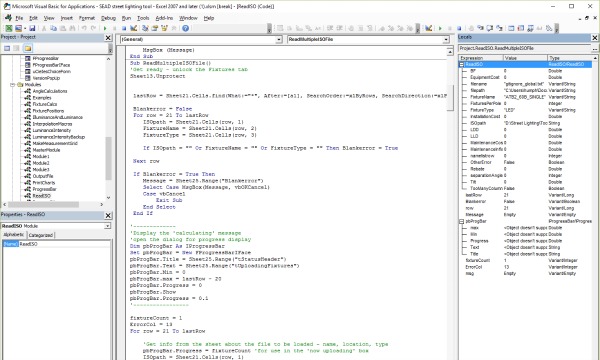Toggle Folders view in the Project panel
This screenshot has height=360, width=600.
pos(28,48)
